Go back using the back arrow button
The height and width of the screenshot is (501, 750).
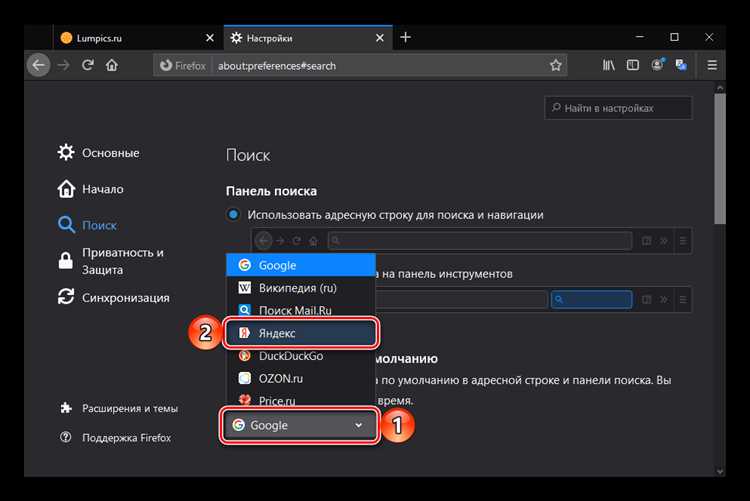pos(38,65)
